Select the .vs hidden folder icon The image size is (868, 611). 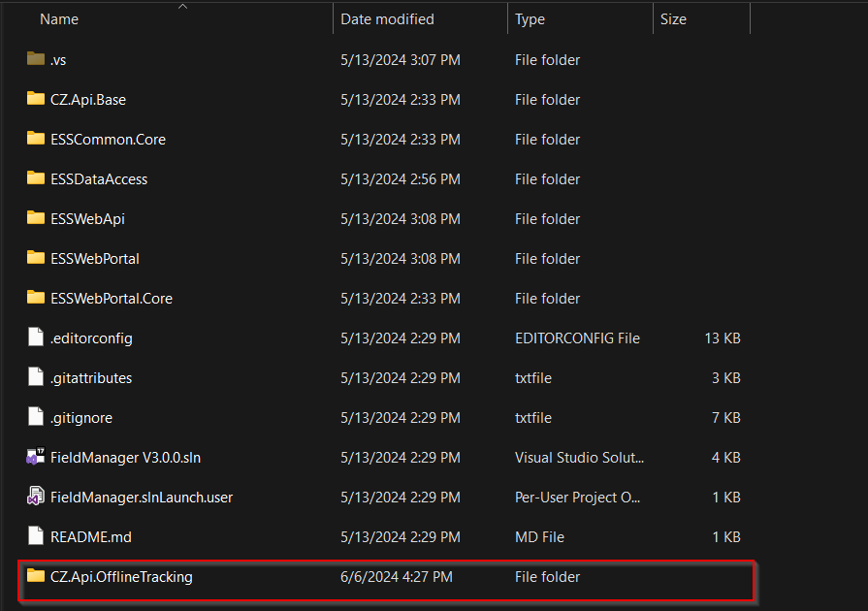pos(36,58)
